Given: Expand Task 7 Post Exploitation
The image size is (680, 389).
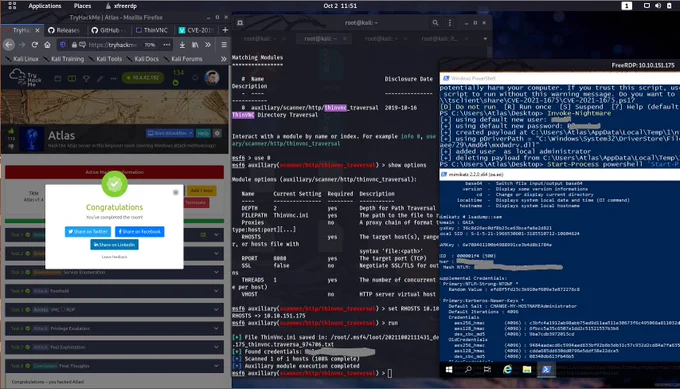Looking at the screenshot, I should pos(114,347).
